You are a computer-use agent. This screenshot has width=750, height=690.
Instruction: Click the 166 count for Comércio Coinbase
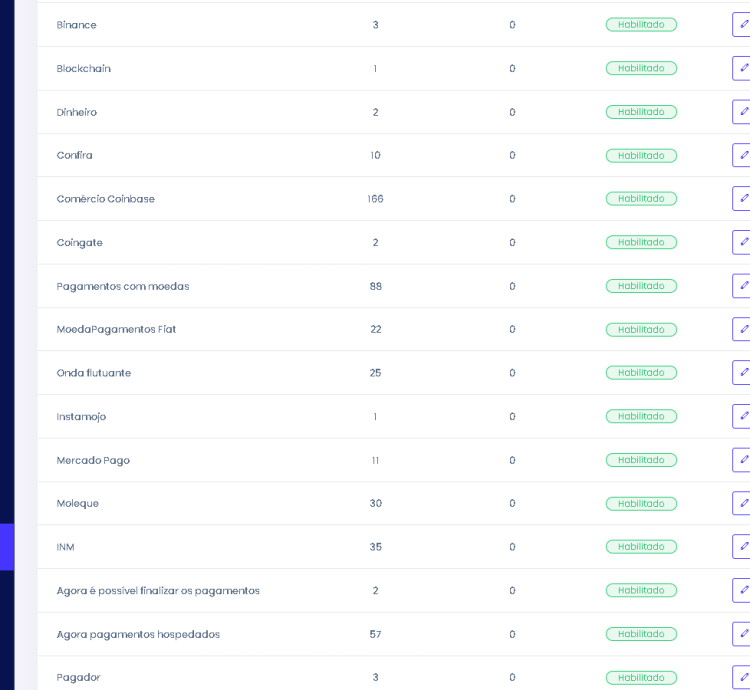[375, 199]
